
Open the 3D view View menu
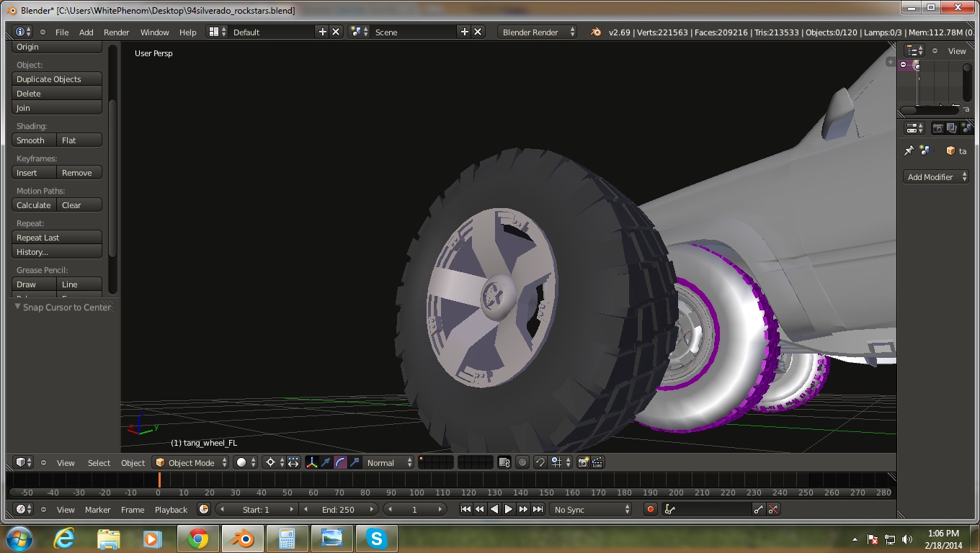(66, 463)
